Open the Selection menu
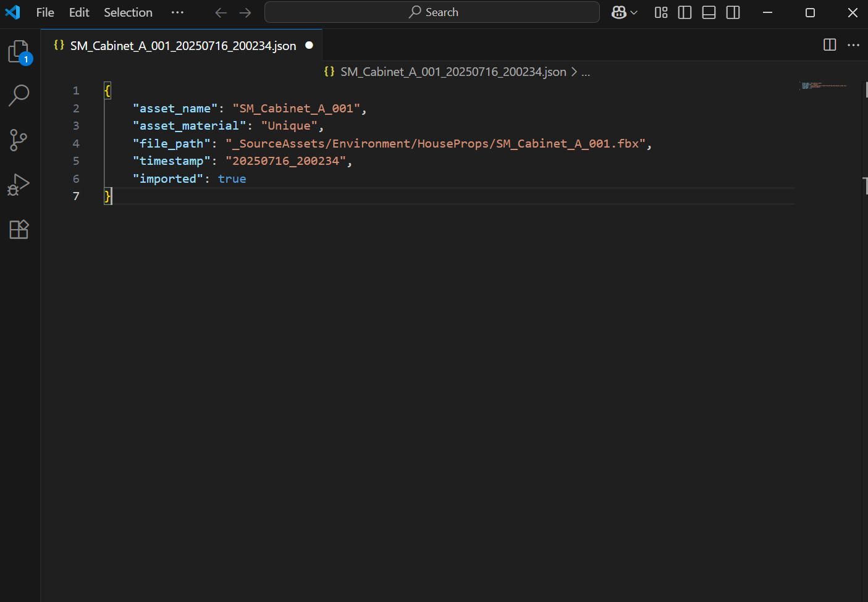The width and height of the screenshot is (868, 602). pyautogui.click(x=128, y=12)
